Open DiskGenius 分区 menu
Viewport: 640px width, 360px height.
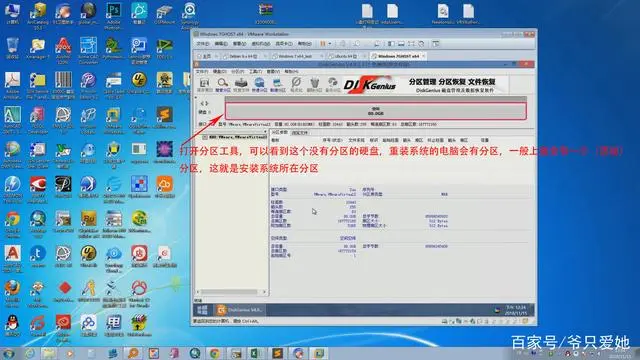click(238, 71)
